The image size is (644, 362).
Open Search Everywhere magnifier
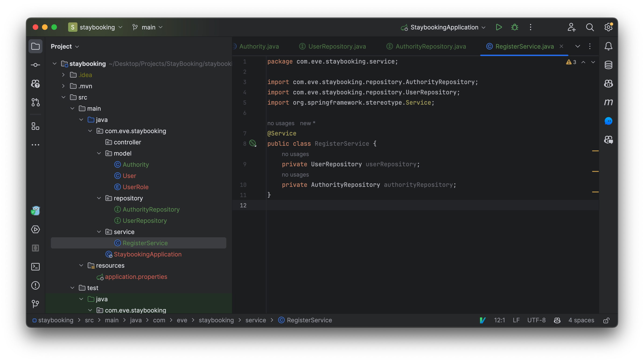click(x=590, y=27)
